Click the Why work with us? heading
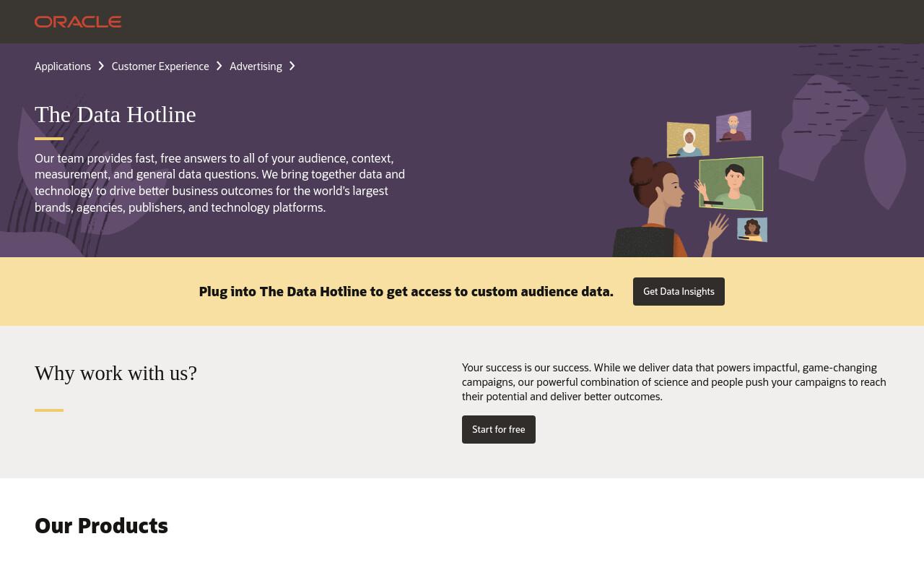The width and height of the screenshot is (924, 578). [115, 373]
